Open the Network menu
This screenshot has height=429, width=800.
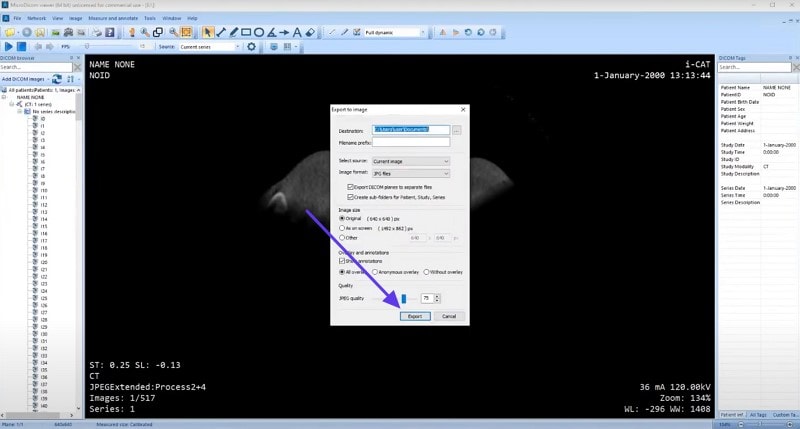tap(36, 18)
